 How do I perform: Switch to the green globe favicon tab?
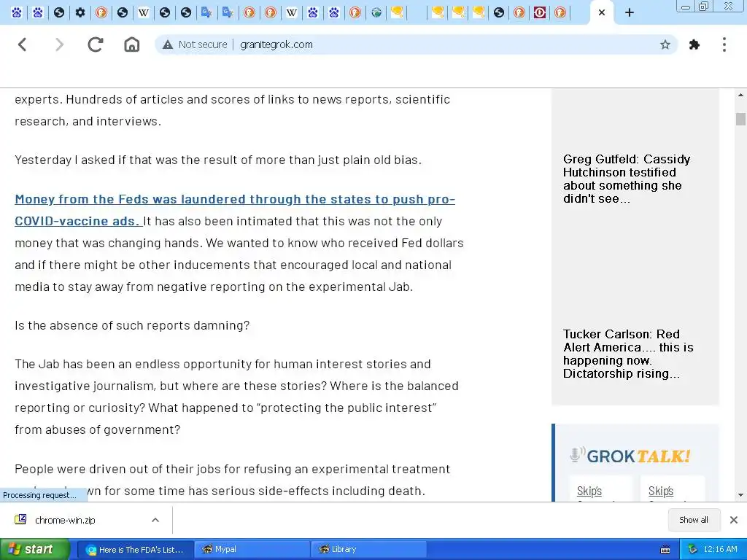[376, 12]
